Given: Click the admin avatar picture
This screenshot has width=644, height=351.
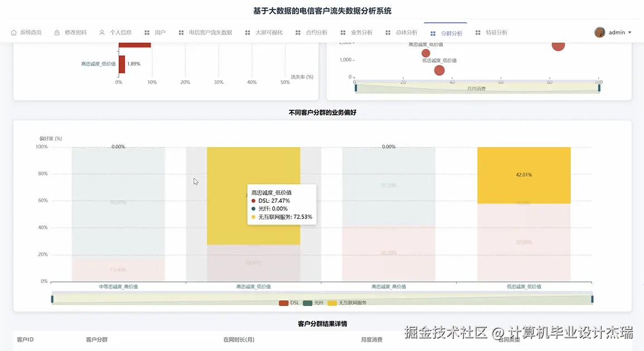Looking at the screenshot, I should click(599, 32).
